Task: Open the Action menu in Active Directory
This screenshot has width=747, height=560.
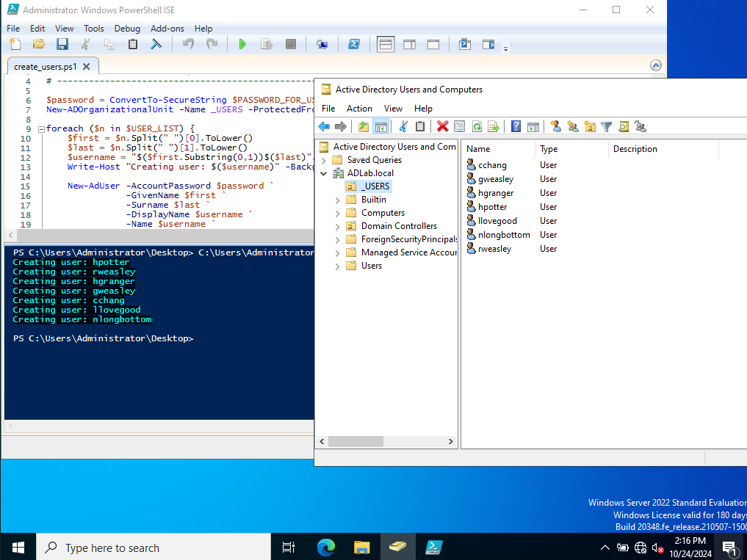Action: pyautogui.click(x=359, y=109)
